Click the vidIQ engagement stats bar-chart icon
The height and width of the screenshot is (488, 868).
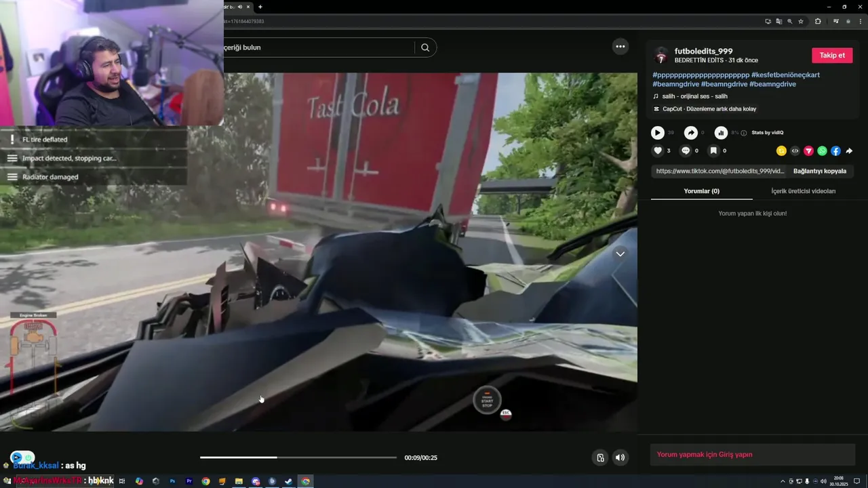click(x=721, y=133)
